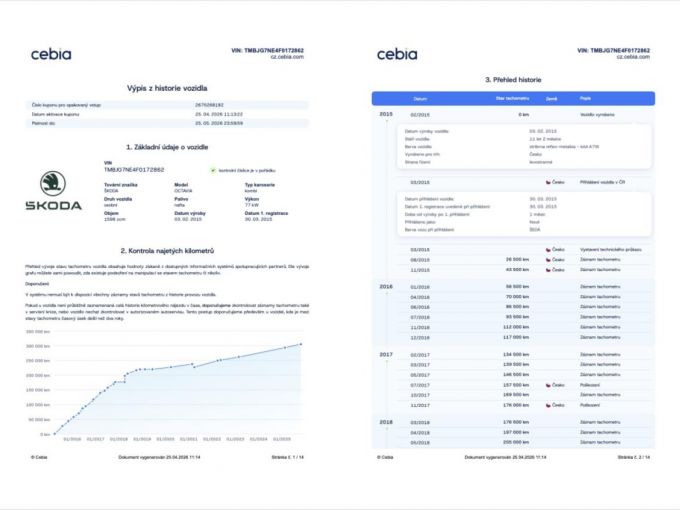
Task: Click the Czech flag in the 08/2015 row
Action: click(548, 259)
